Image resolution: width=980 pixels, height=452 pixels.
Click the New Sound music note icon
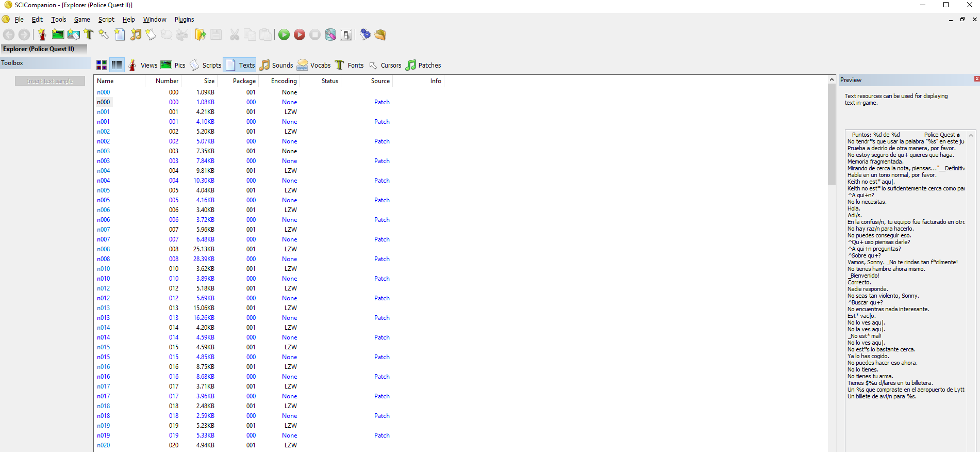pos(136,35)
